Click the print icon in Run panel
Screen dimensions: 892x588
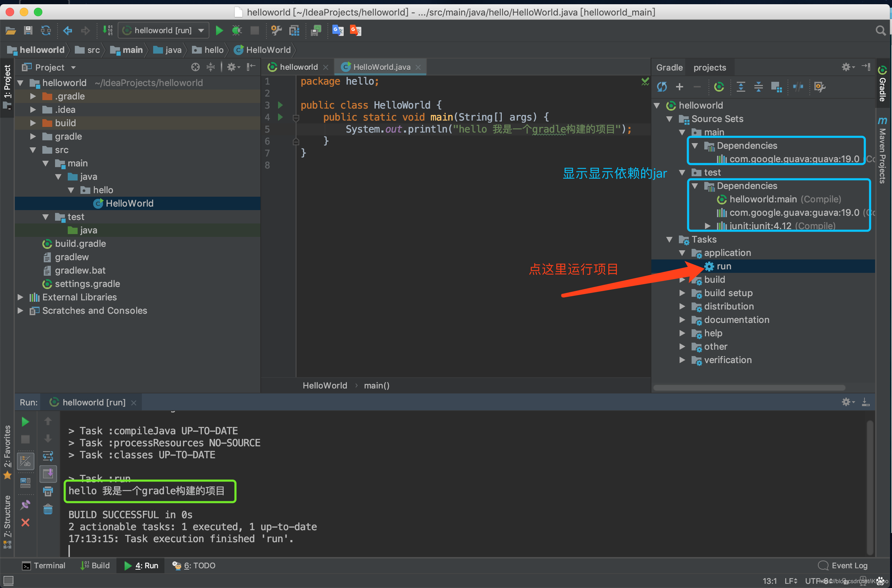pyautogui.click(x=48, y=491)
